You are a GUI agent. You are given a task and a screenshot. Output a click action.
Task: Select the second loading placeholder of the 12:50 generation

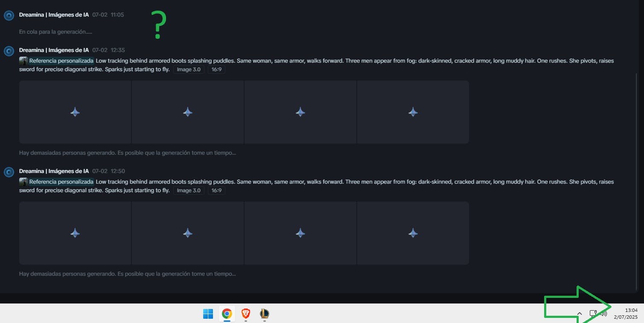pyautogui.click(x=188, y=233)
